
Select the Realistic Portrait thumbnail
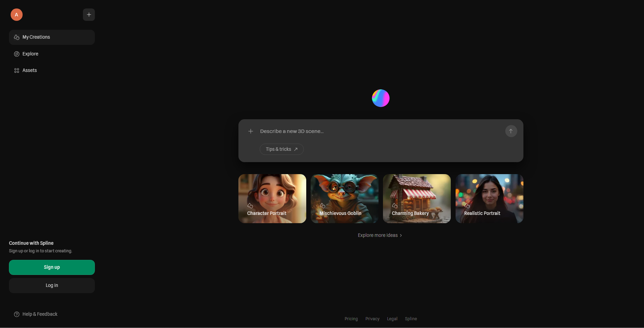point(489,198)
